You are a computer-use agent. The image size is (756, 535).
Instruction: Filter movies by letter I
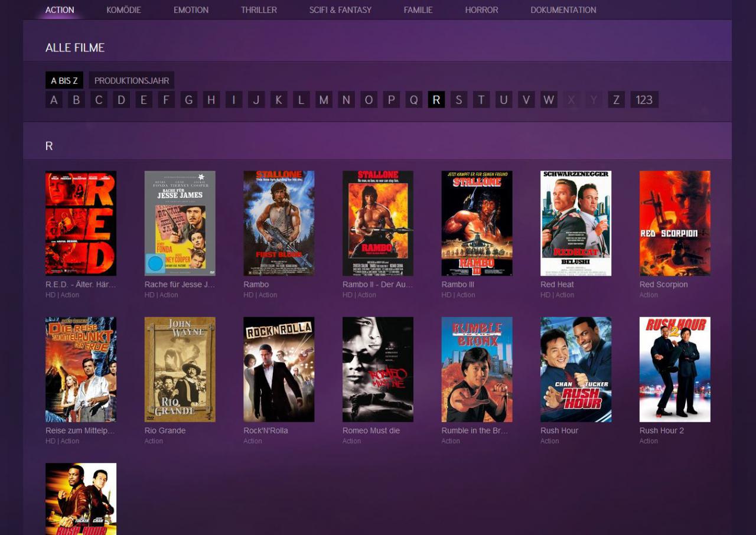(x=234, y=100)
